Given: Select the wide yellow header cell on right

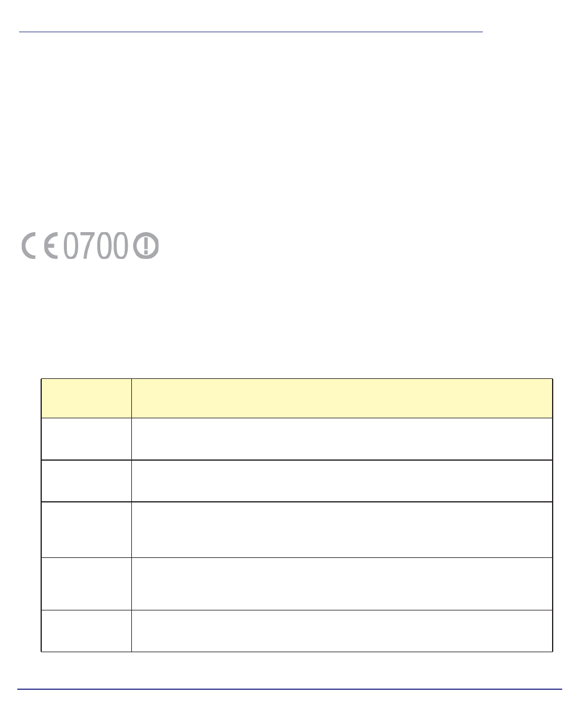Looking at the screenshot, I should pos(342,398).
